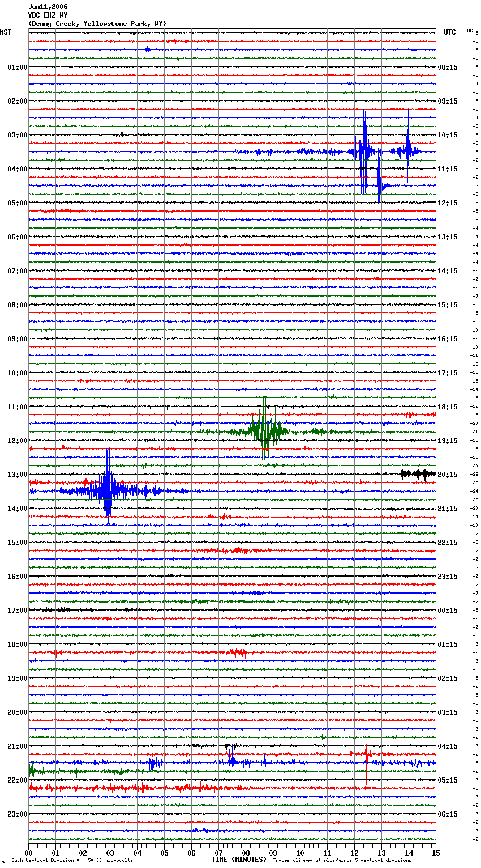Click the 04:15 UTC time label
Screen dimensions: 481x868
[448, 746]
